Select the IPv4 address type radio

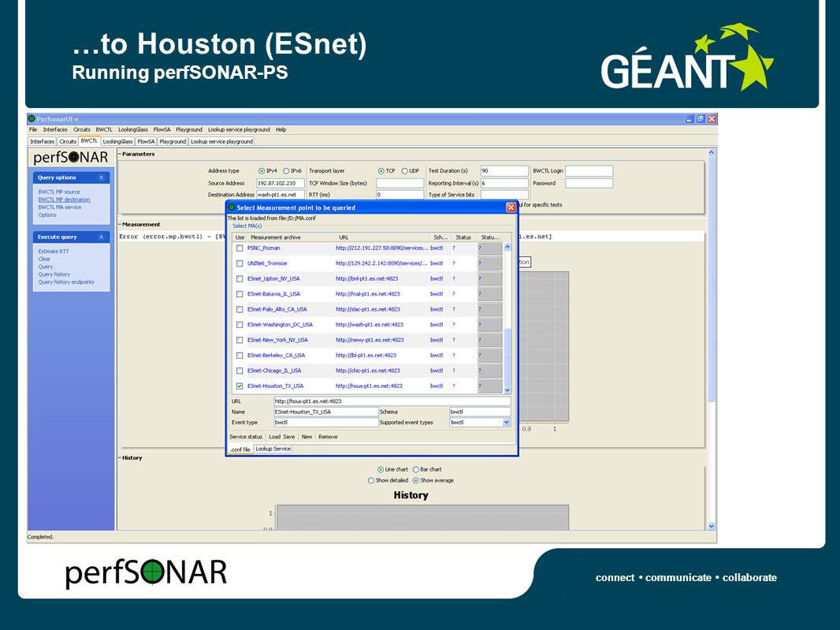262,171
